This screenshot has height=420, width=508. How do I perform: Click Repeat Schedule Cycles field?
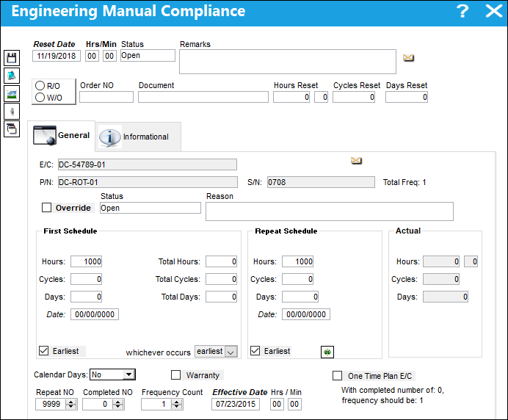click(x=298, y=279)
